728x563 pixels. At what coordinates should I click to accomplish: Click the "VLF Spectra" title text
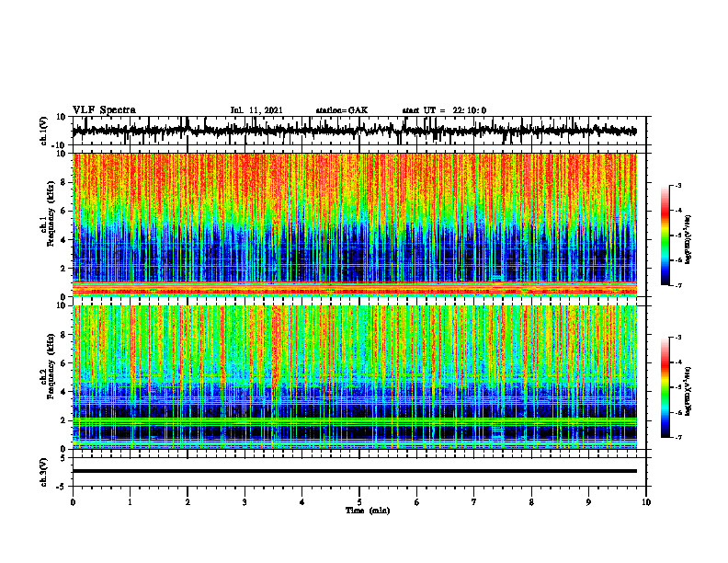104,110
